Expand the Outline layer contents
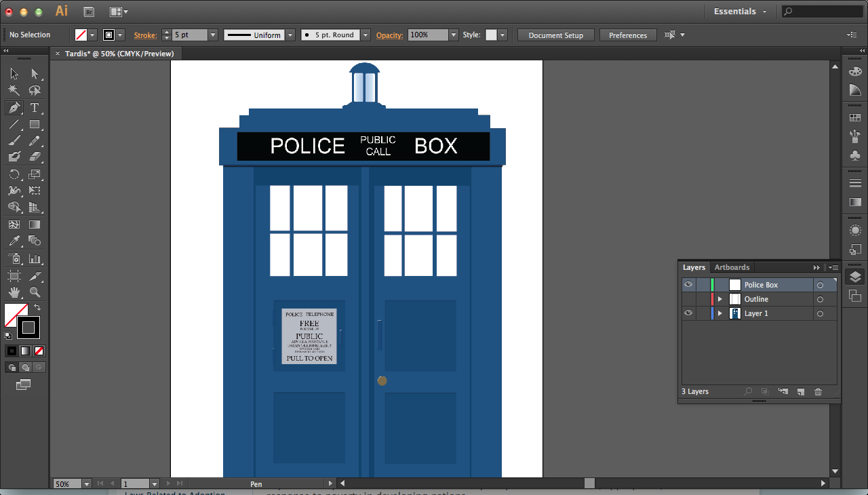The width and height of the screenshot is (868, 495). pyautogui.click(x=720, y=299)
